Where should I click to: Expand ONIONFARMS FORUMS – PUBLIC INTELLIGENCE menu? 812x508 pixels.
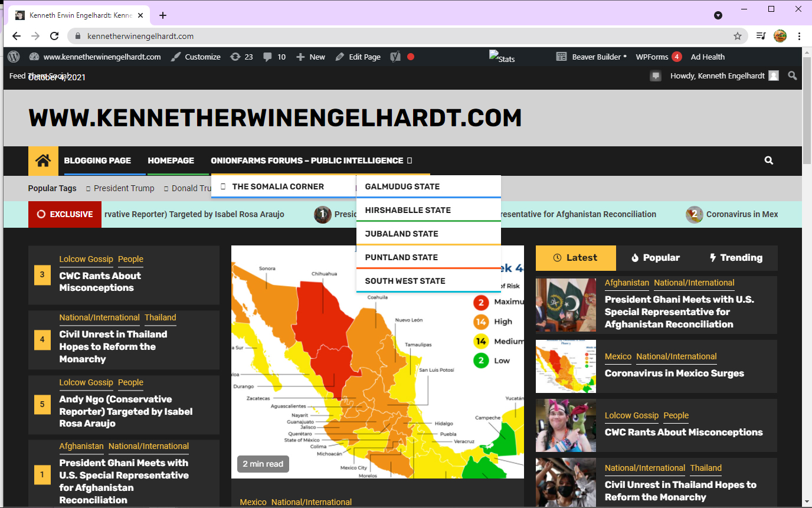312,160
